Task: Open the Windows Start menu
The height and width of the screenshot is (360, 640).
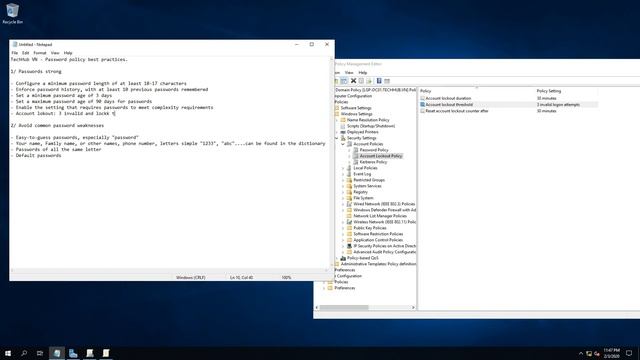Action: click(x=8, y=353)
